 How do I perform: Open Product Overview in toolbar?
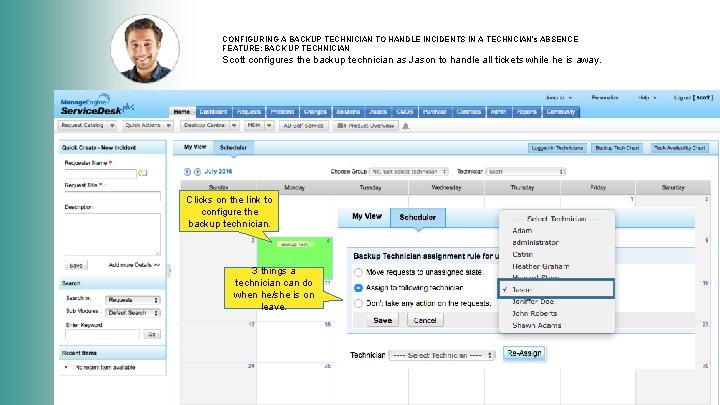point(366,125)
